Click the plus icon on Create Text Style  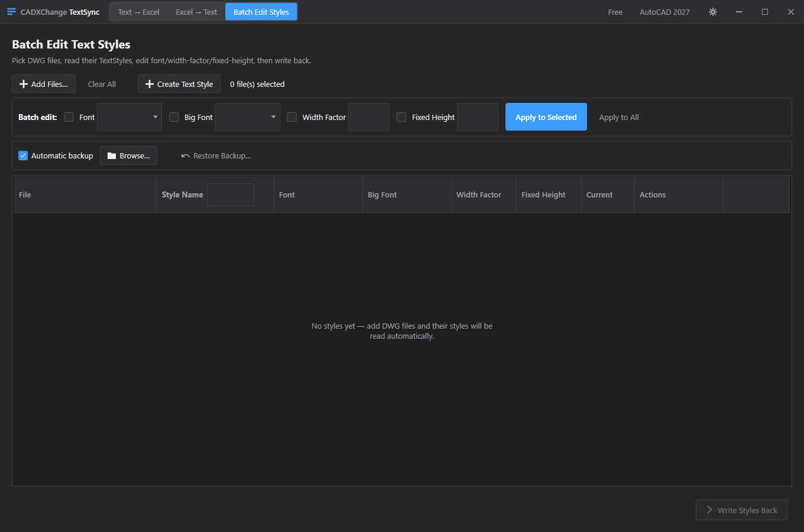(x=150, y=84)
